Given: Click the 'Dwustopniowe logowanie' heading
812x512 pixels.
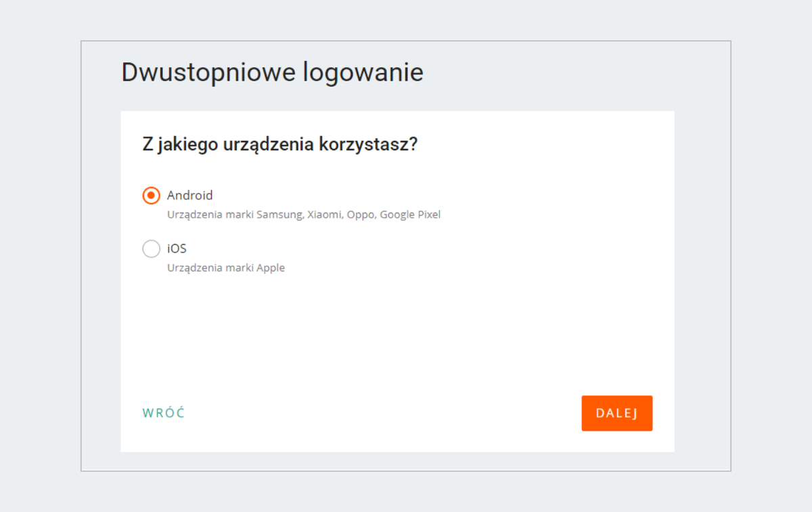Looking at the screenshot, I should (272, 72).
